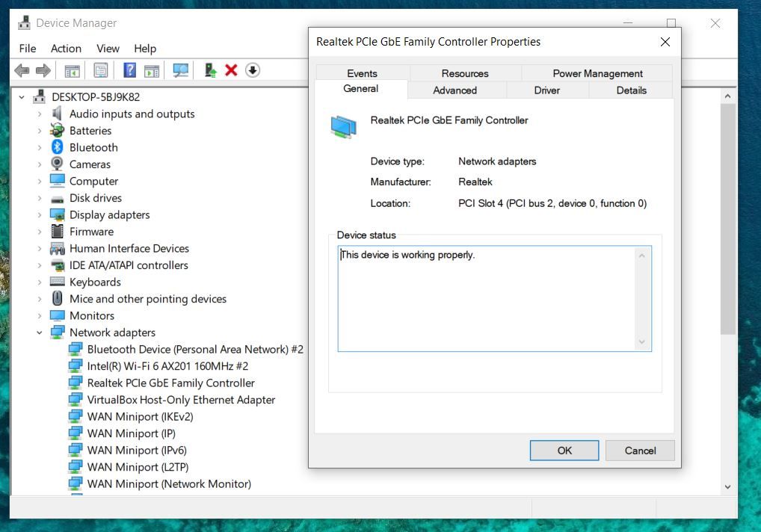Collapse the Network adapters node
This screenshot has width=761, height=532.
click(40, 332)
